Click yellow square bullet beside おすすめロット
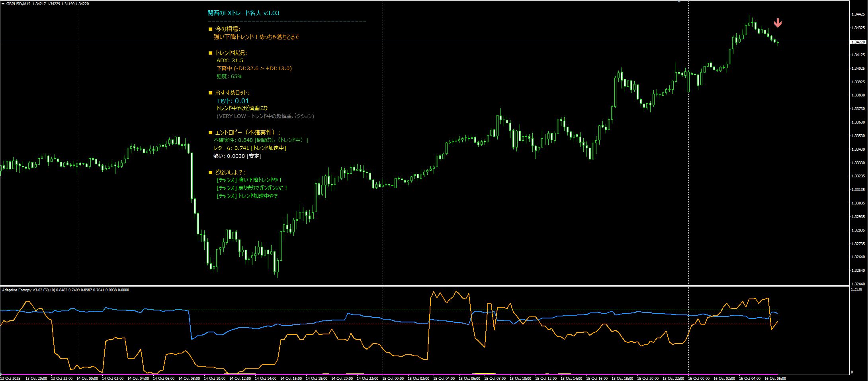The height and width of the screenshot is (381, 868). tap(210, 93)
